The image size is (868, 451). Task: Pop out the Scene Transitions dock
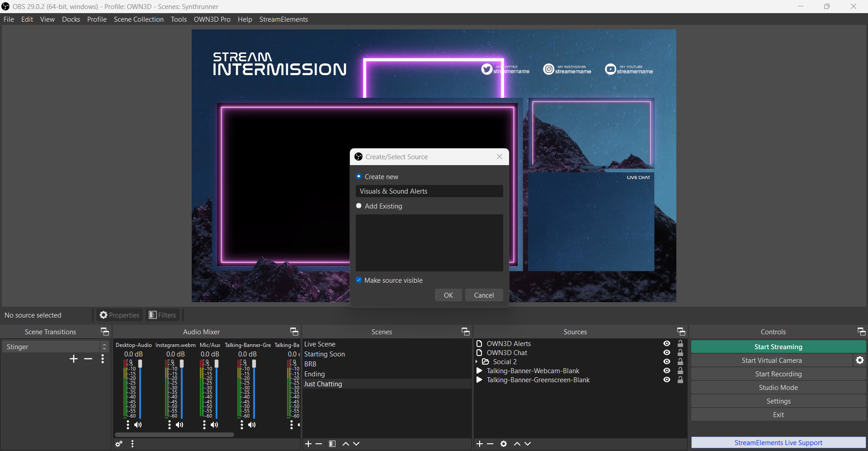tap(105, 332)
